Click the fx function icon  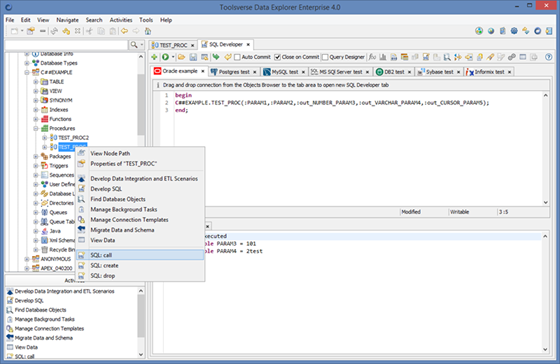372,57
